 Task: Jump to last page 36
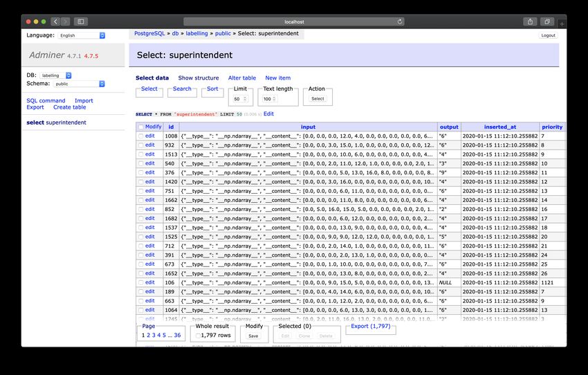177,336
